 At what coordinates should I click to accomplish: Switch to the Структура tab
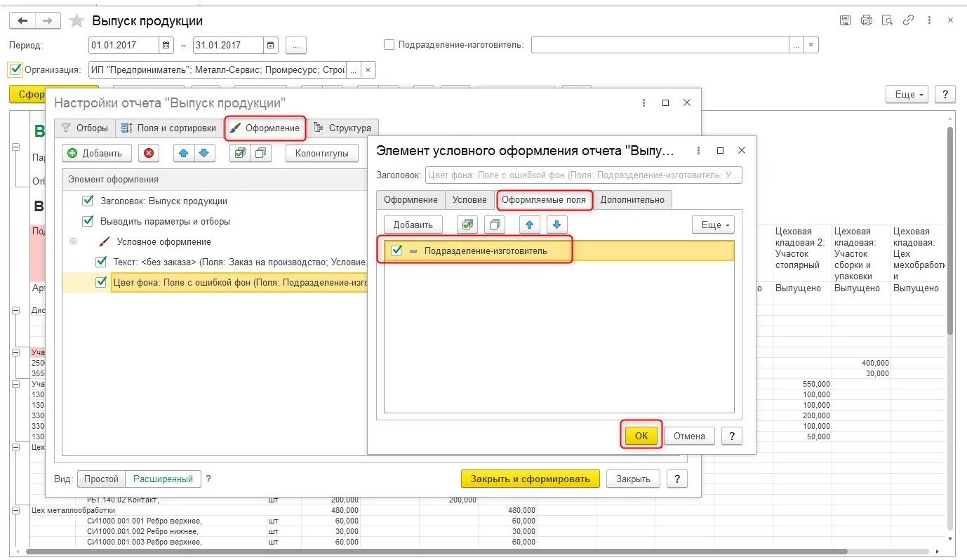(342, 128)
